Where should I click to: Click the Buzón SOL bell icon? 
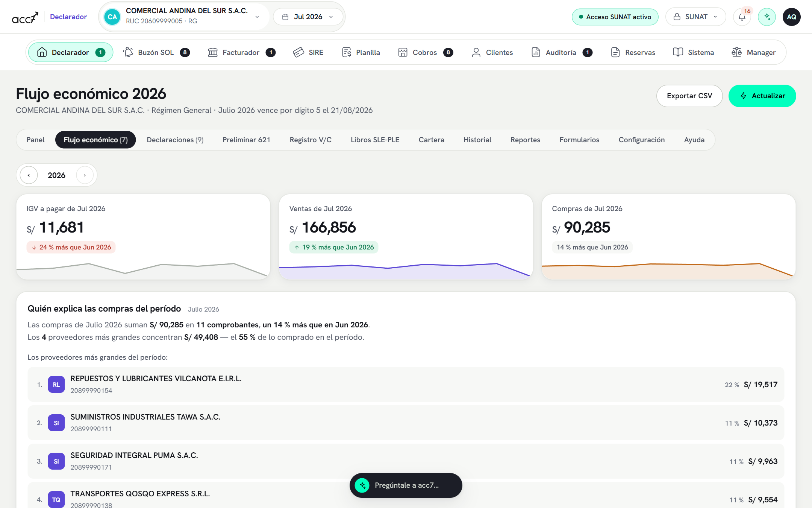(128, 52)
